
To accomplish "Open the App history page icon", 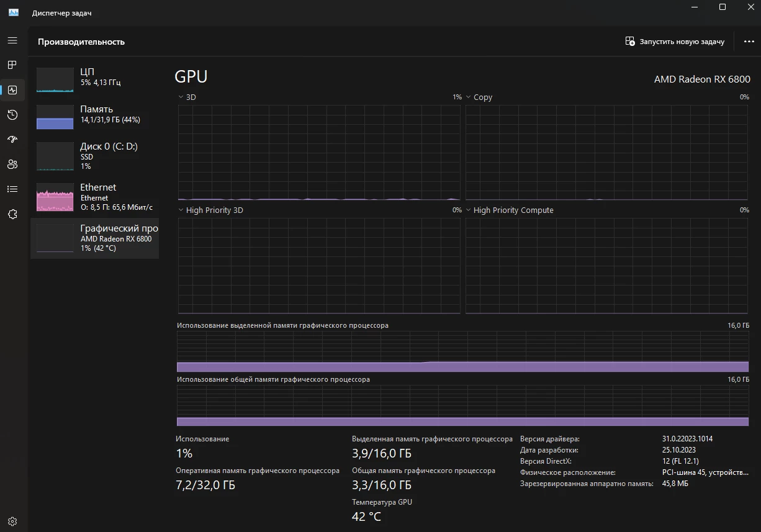I will click(12, 115).
